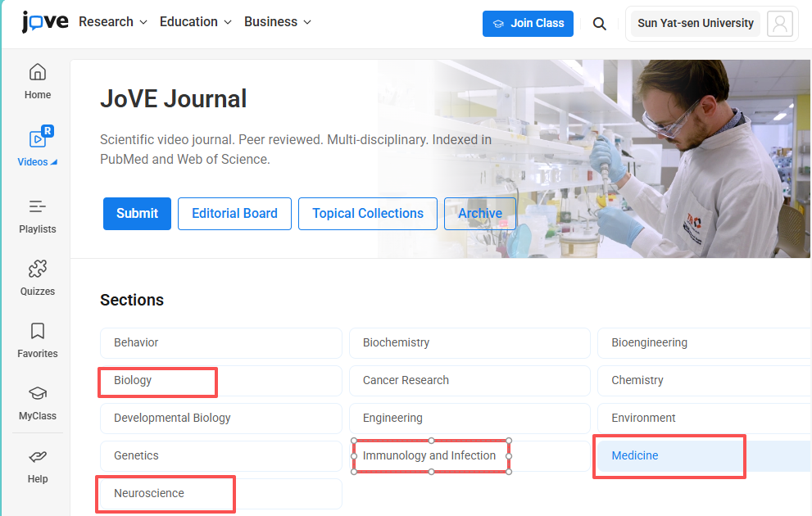This screenshot has width=812, height=516.
Task: Click the blue Submit button
Action: point(137,214)
